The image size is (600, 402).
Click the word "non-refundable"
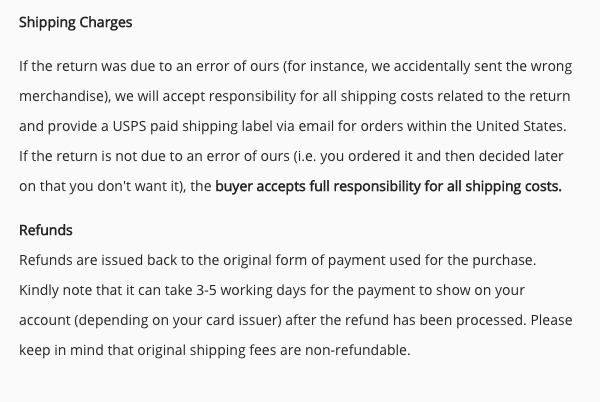(357, 351)
